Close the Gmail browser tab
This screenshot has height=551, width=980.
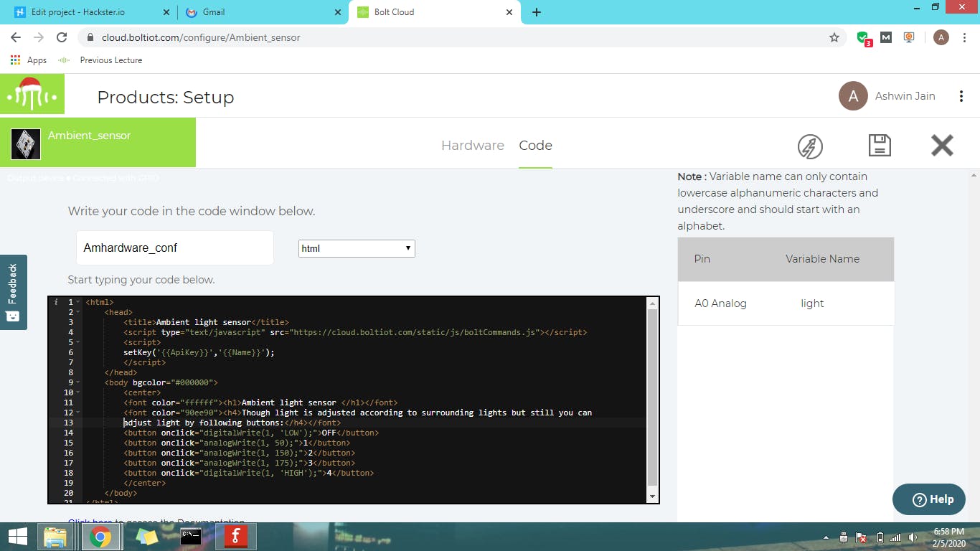pyautogui.click(x=339, y=12)
